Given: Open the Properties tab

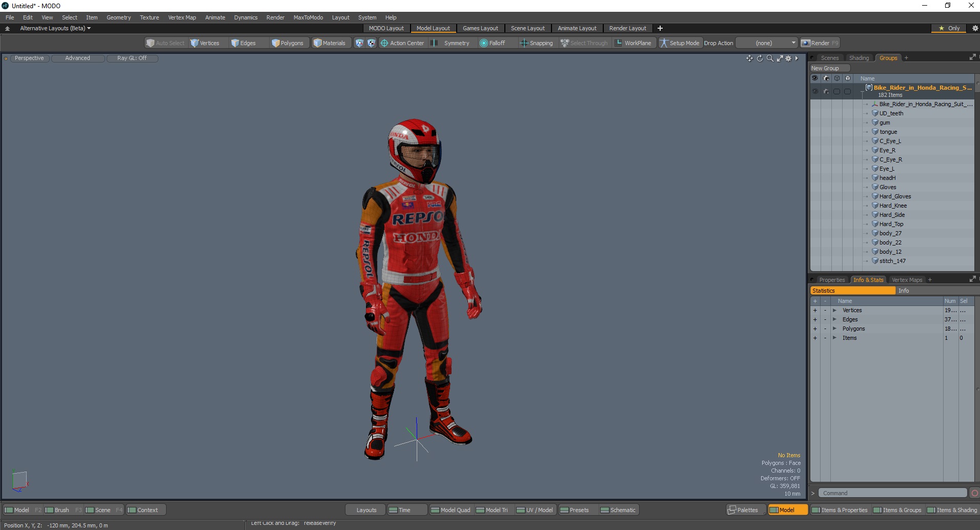Looking at the screenshot, I should (x=831, y=280).
